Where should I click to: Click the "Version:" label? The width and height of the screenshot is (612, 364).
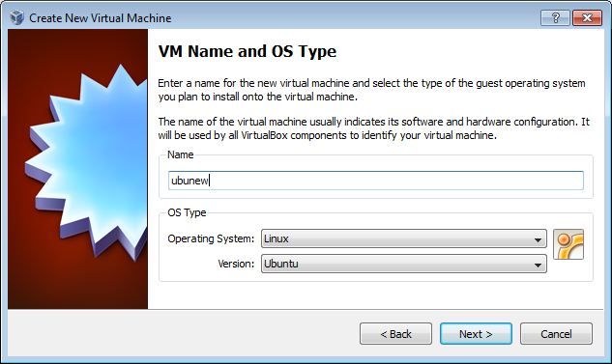(236, 264)
